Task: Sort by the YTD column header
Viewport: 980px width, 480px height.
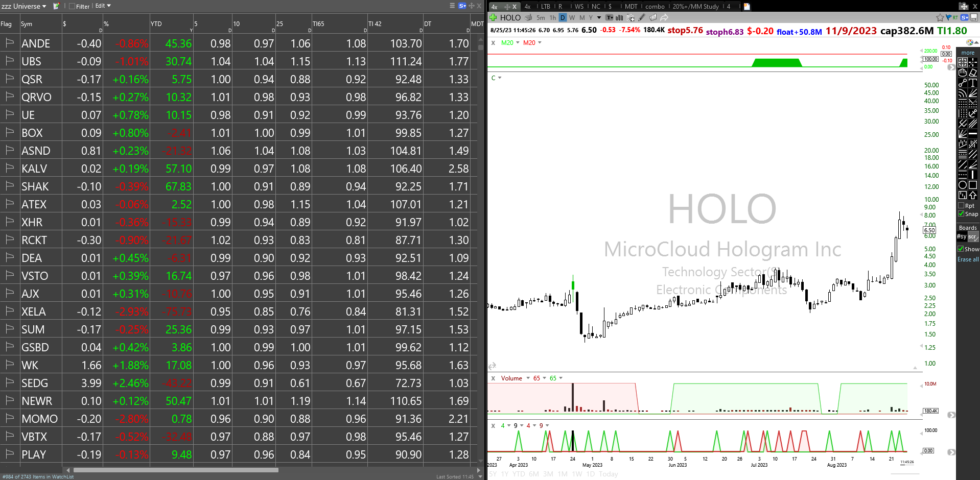Action: (172, 24)
